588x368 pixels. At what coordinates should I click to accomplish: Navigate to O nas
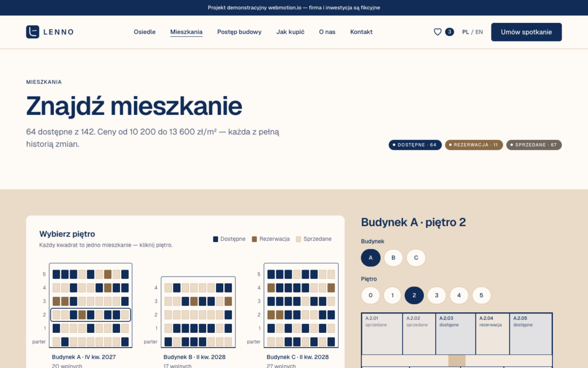click(327, 32)
